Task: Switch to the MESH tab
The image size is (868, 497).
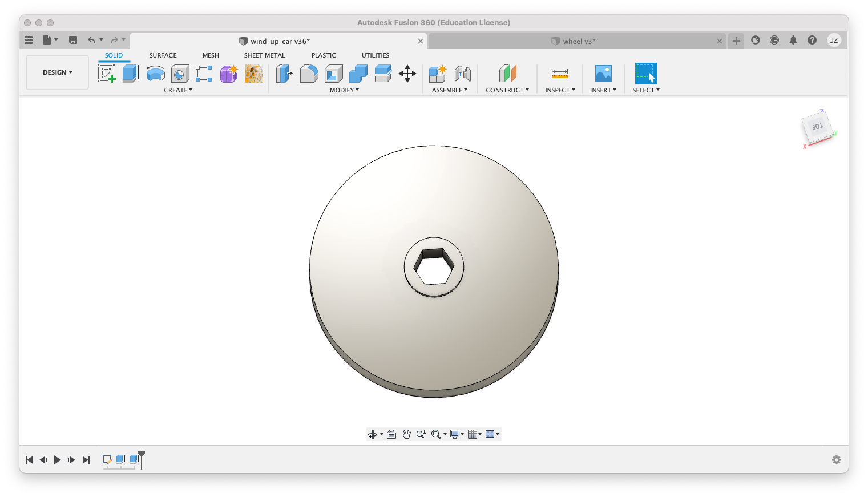Action: point(211,55)
